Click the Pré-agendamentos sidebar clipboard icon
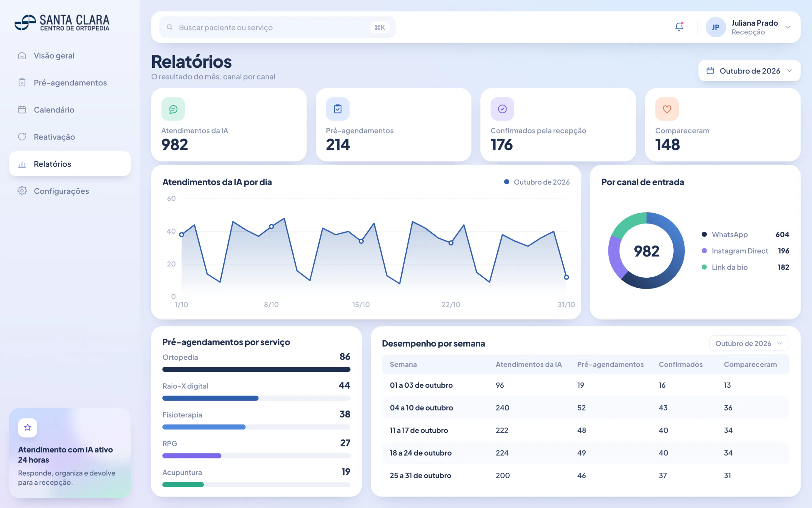 [22, 83]
